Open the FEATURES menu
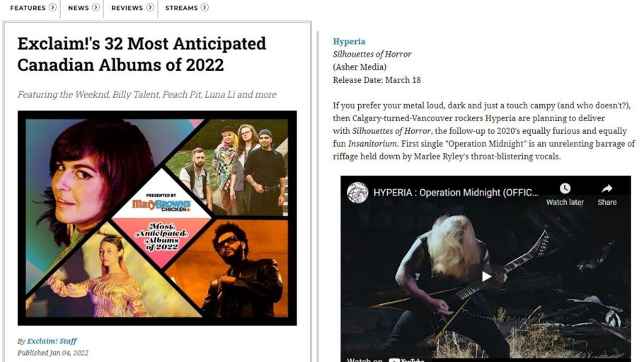This screenshot has height=362, width=644. tap(28, 8)
